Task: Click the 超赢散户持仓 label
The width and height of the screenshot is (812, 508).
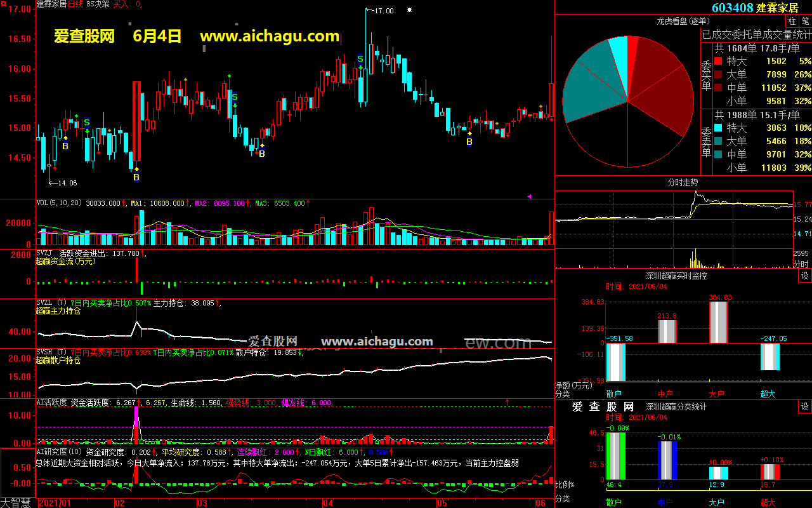Action: click(x=58, y=361)
